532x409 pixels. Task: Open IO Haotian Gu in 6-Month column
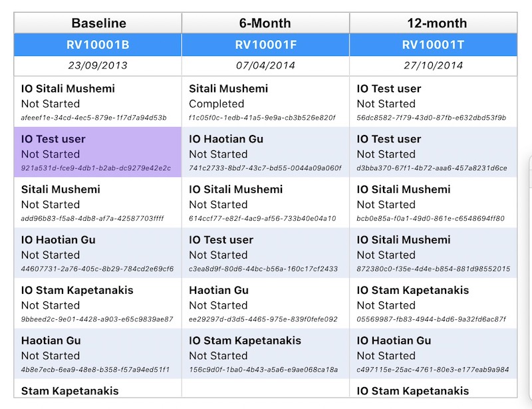(x=265, y=153)
